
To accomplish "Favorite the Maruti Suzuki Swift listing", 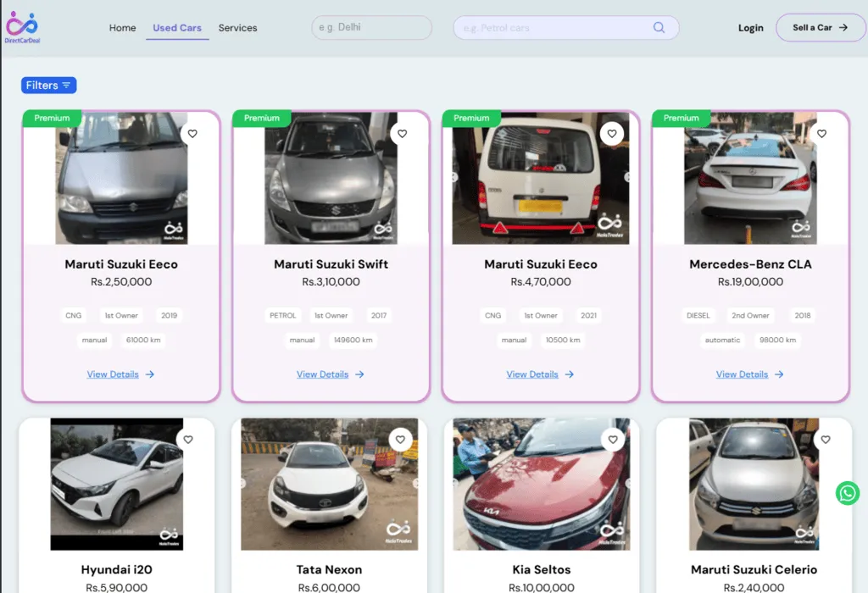I will click(402, 134).
